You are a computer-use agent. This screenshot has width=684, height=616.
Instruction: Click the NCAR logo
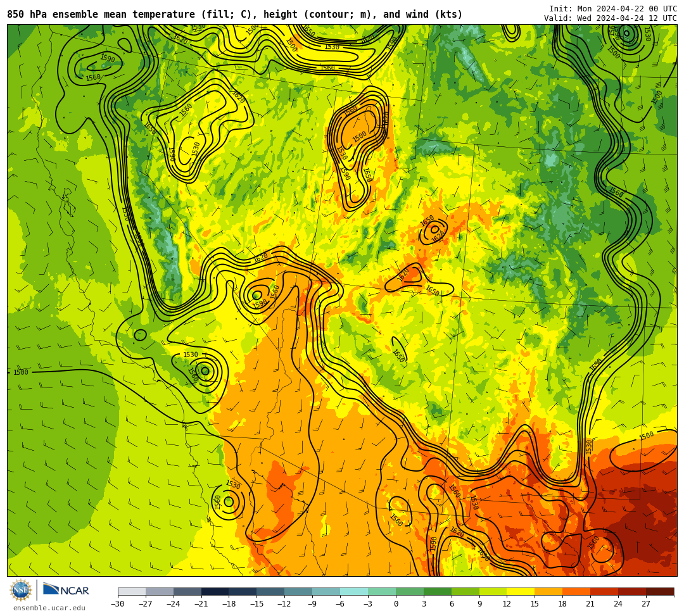(x=66, y=590)
